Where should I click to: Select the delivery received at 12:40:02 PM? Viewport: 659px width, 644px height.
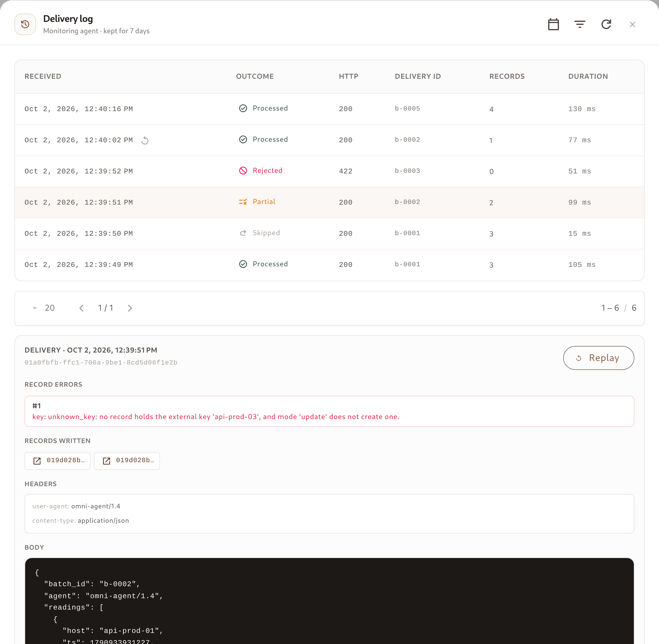click(329, 140)
